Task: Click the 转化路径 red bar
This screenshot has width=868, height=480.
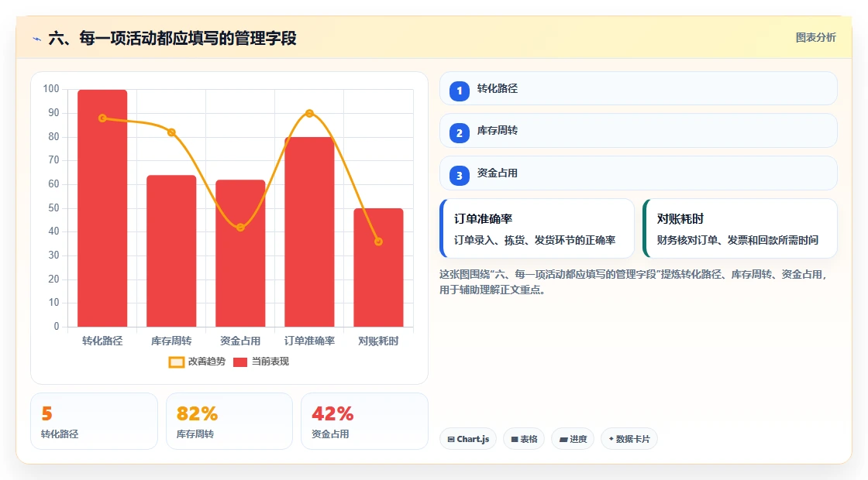Action: point(102,208)
